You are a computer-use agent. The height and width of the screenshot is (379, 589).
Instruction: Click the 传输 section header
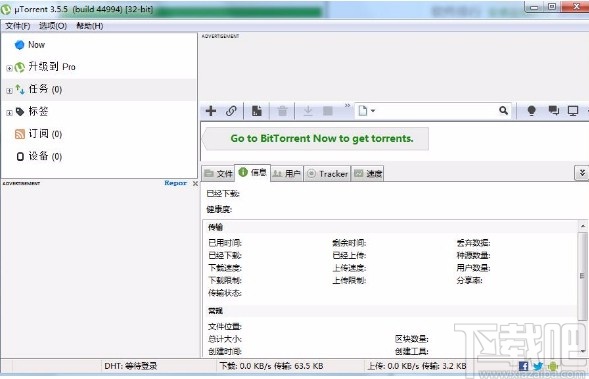tap(216, 227)
